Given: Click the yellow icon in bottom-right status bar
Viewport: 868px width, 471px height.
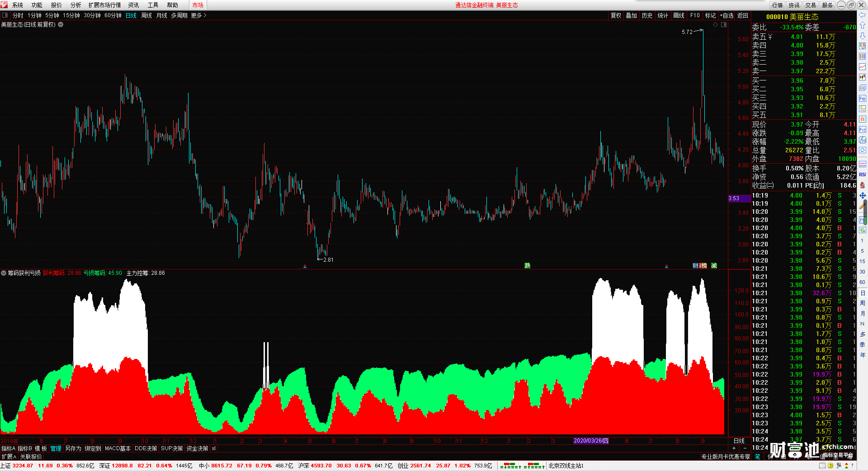Looking at the screenshot, I should click(830, 466).
